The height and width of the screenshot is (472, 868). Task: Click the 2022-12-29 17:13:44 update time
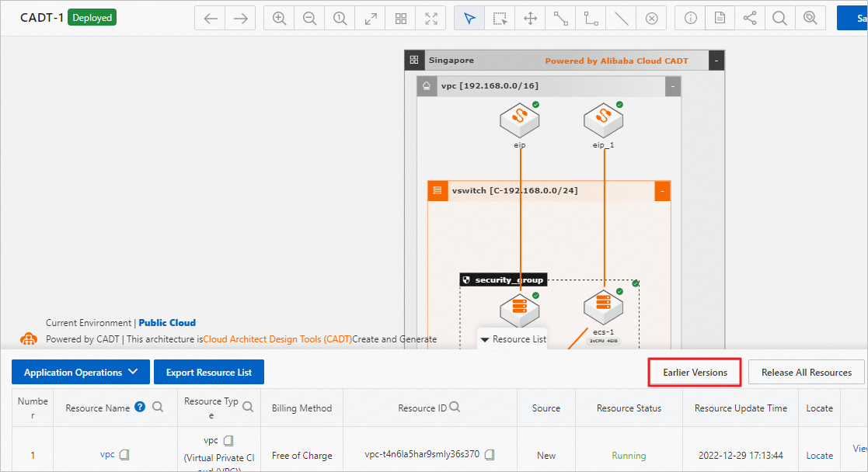(x=741, y=456)
